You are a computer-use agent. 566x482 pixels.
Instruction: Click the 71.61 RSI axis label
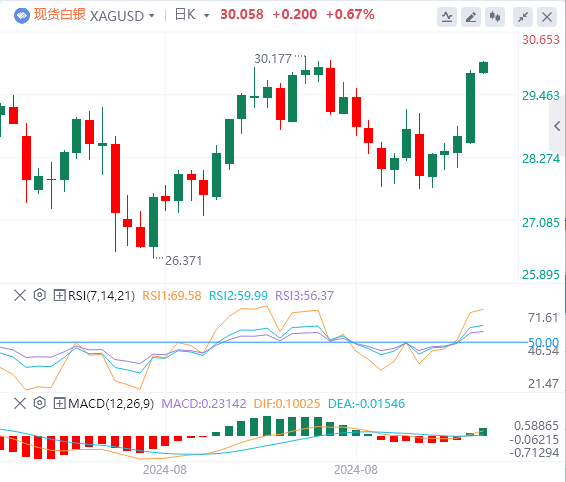[x=543, y=318]
